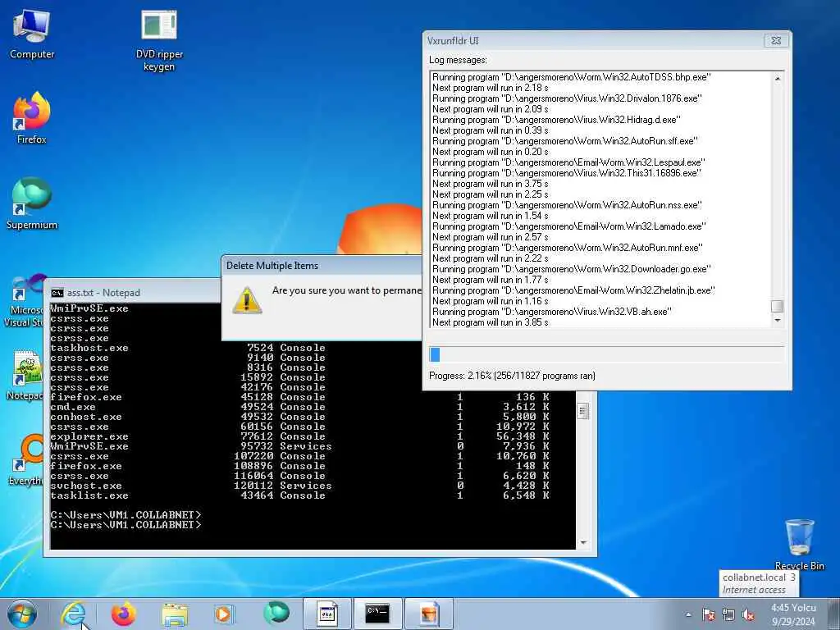Select log line with Worm.Win32.AutoRun.sff.exe
This screenshot has width=840, height=630.
pos(565,141)
